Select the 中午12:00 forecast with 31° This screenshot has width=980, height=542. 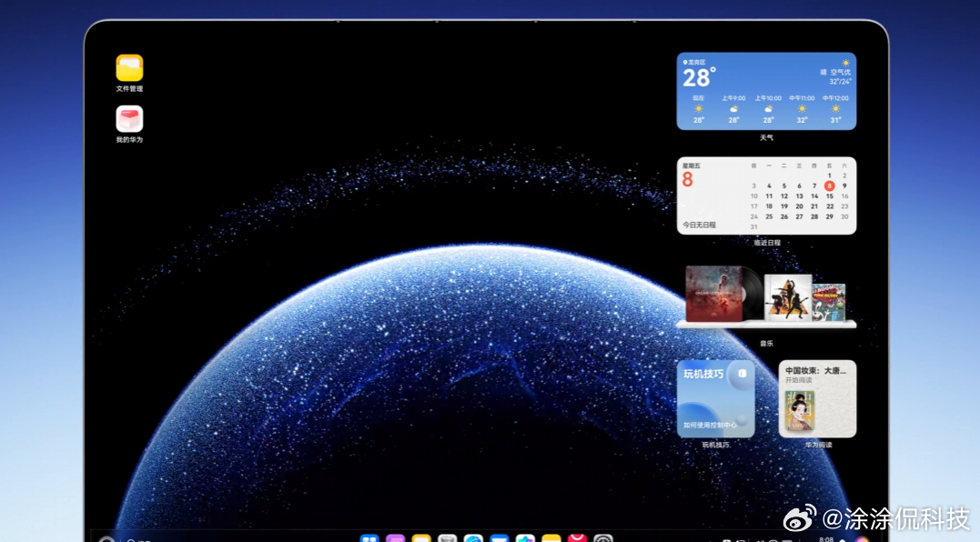pos(835,108)
